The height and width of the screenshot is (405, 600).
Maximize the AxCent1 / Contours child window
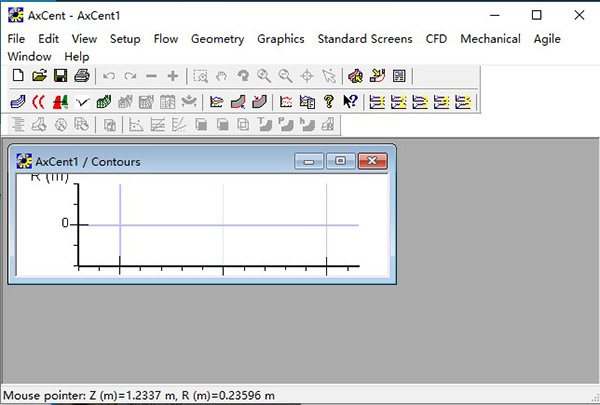340,160
